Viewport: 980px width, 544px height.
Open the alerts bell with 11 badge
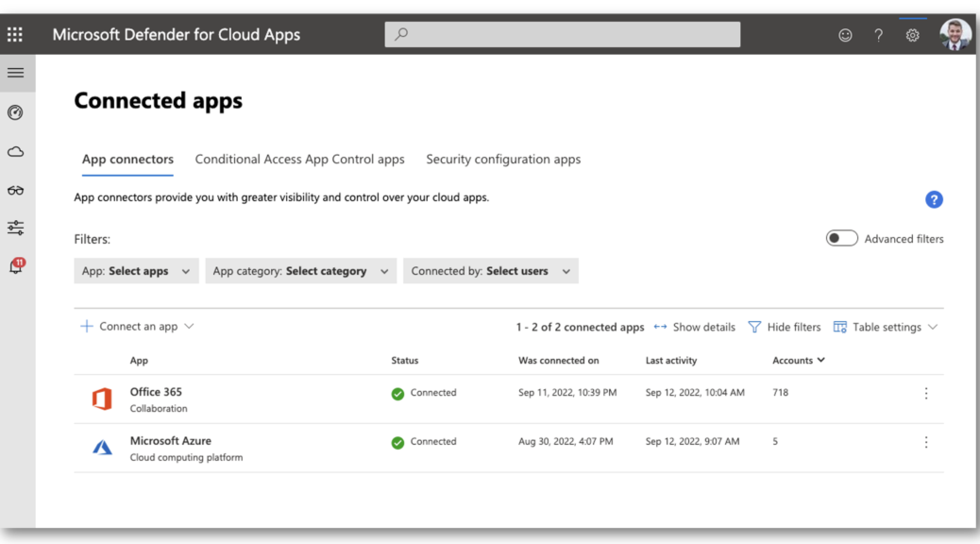pos(16,266)
